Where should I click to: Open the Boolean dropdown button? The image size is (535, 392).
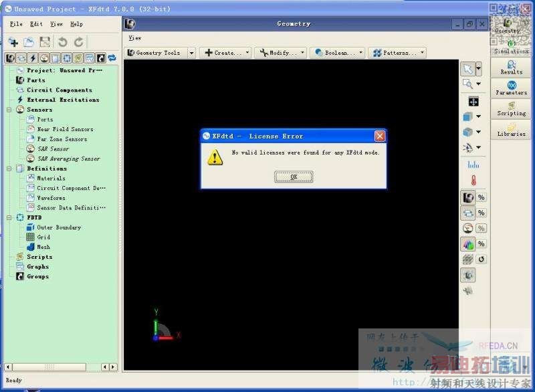click(337, 53)
